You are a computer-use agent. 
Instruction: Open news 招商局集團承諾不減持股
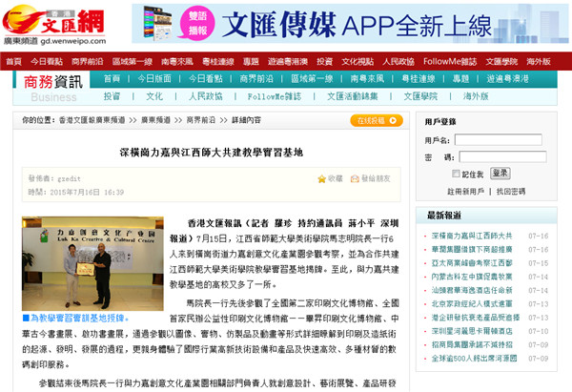coord(472,344)
